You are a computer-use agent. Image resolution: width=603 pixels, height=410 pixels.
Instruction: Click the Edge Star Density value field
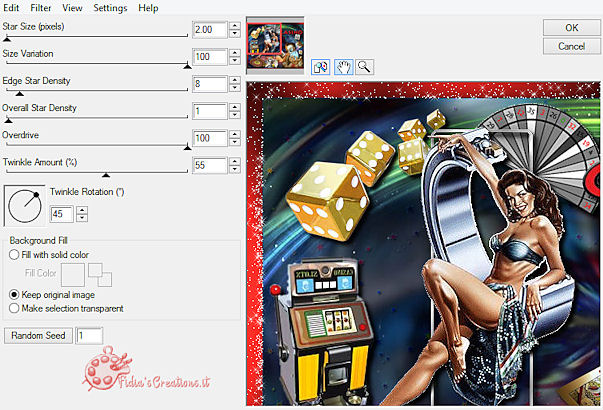(x=210, y=84)
